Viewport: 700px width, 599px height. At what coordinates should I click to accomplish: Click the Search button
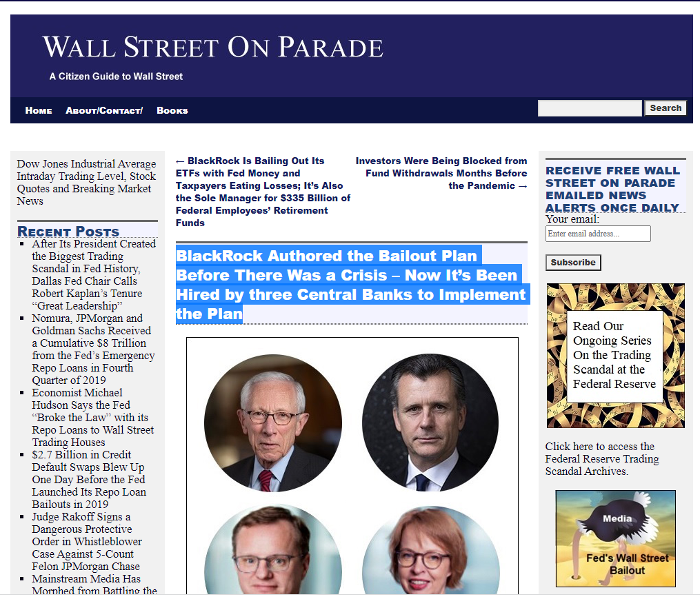[666, 108]
